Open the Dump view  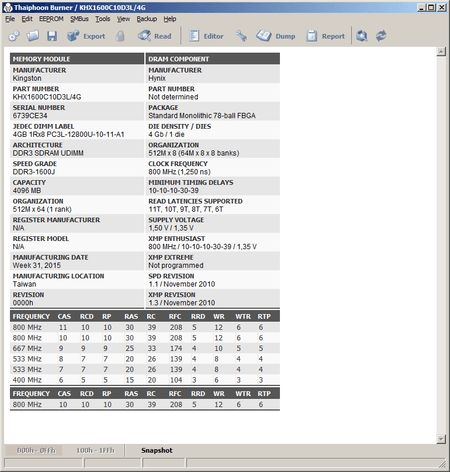(276, 36)
